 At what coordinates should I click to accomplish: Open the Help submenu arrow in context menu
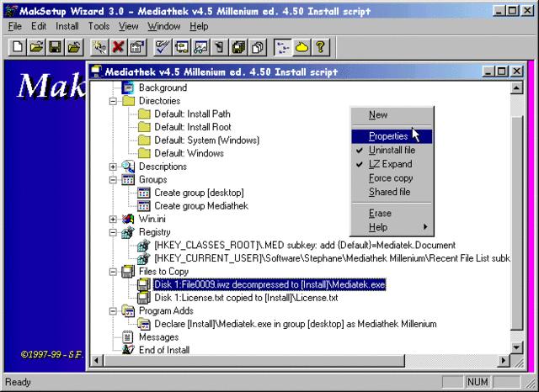pos(425,227)
